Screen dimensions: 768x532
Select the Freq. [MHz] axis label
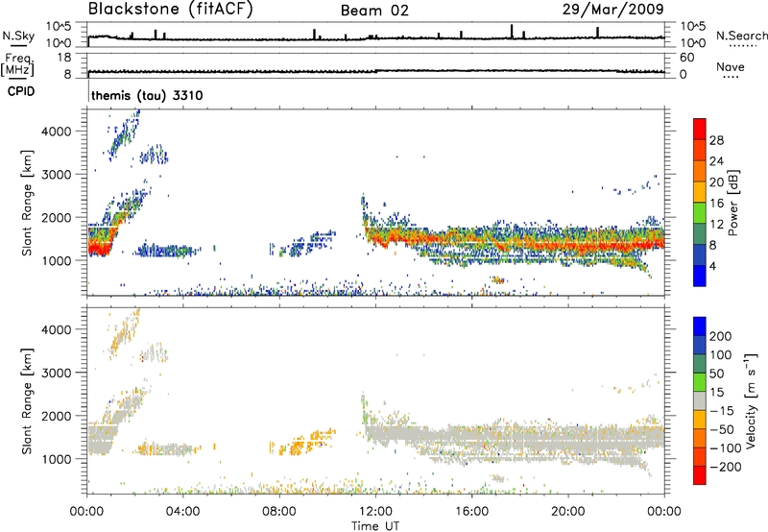pyautogui.click(x=17, y=64)
